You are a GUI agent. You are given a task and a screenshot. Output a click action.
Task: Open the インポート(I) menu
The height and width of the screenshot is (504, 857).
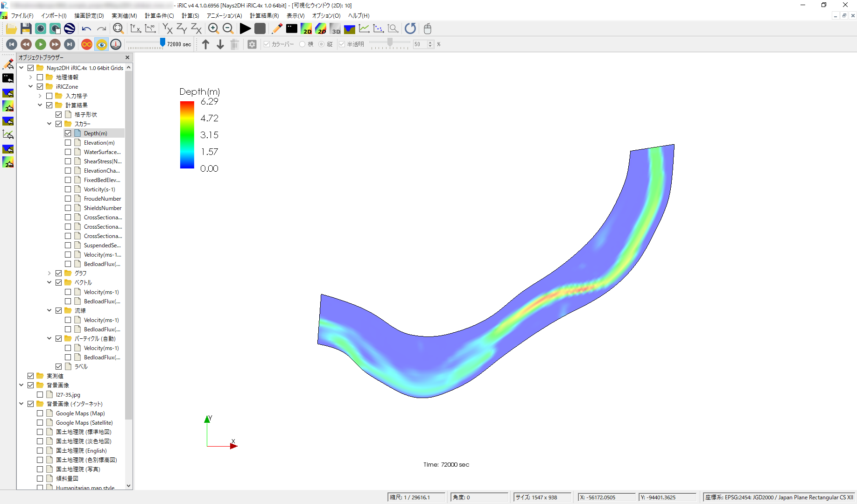coord(54,16)
